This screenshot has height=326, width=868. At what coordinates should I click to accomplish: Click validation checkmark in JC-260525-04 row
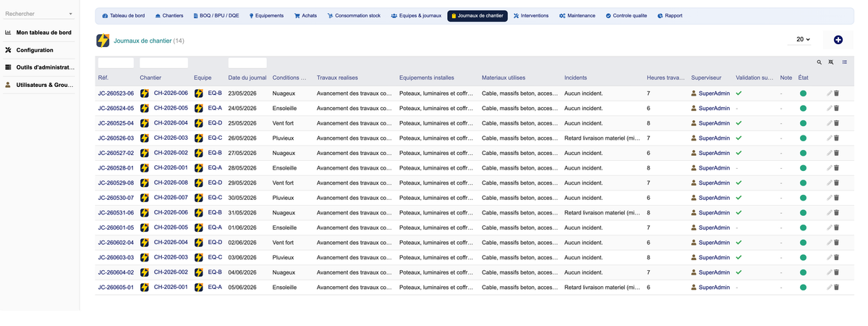(x=739, y=123)
